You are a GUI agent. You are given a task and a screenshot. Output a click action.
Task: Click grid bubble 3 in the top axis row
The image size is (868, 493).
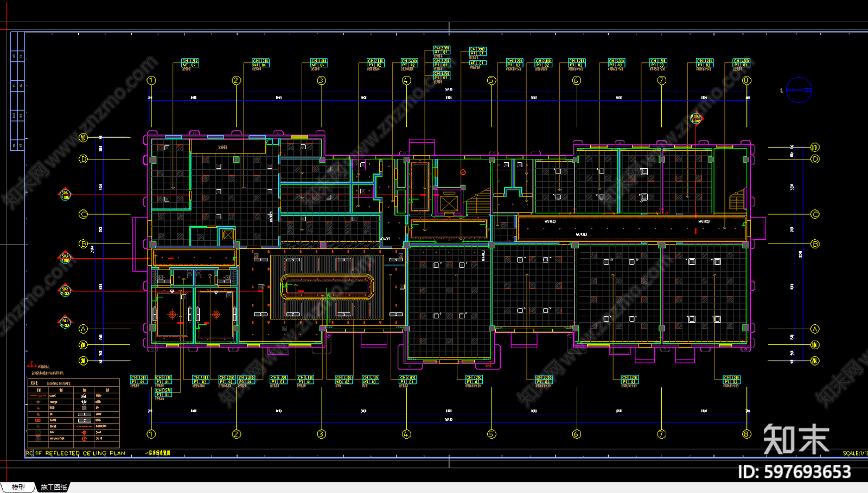[x=322, y=80]
